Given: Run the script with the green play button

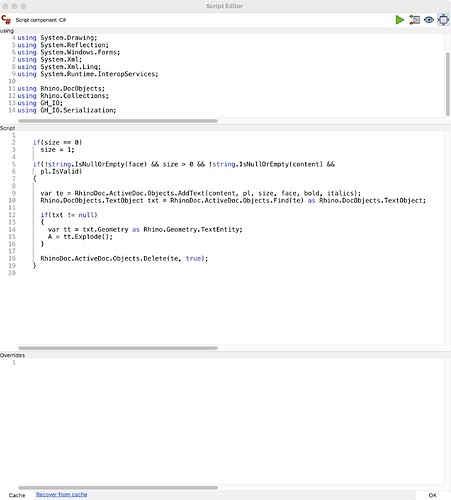Looking at the screenshot, I should coord(400,20).
